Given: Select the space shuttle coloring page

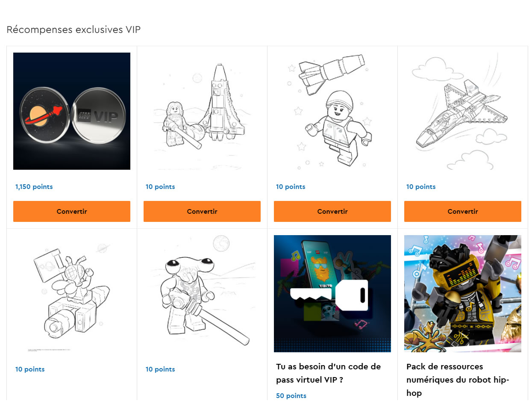Looking at the screenshot, I should click(x=463, y=111).
